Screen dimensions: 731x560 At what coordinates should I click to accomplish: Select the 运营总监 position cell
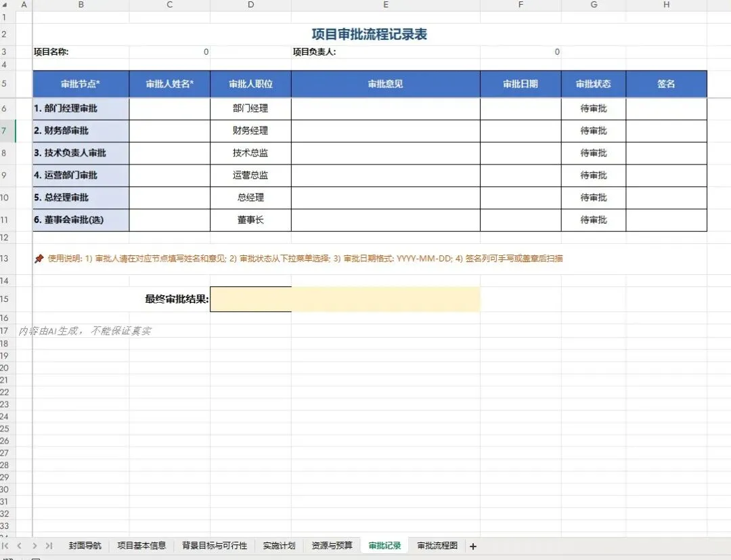(x=251, y=175)
